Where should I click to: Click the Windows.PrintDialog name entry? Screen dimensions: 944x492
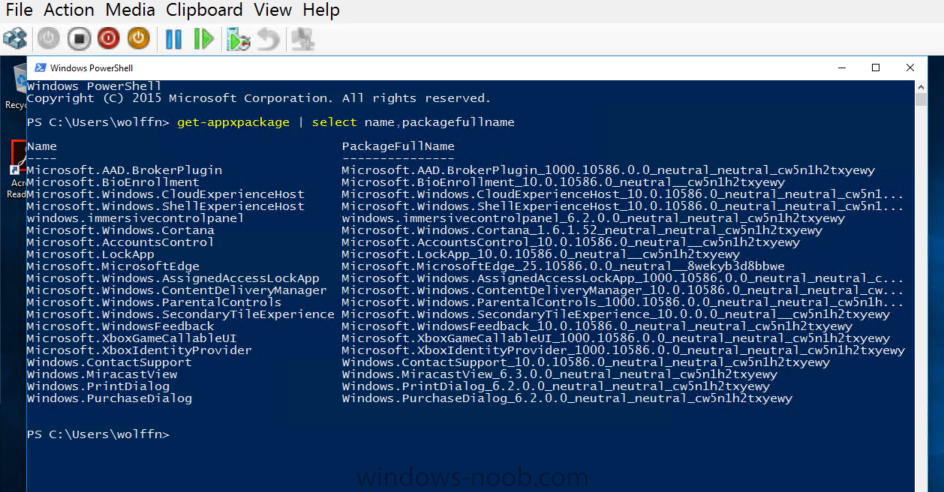click(x=98, y=387)
